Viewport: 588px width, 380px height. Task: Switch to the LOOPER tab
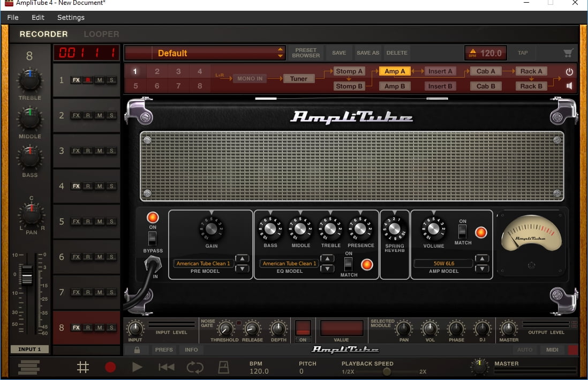pos(101,34)
